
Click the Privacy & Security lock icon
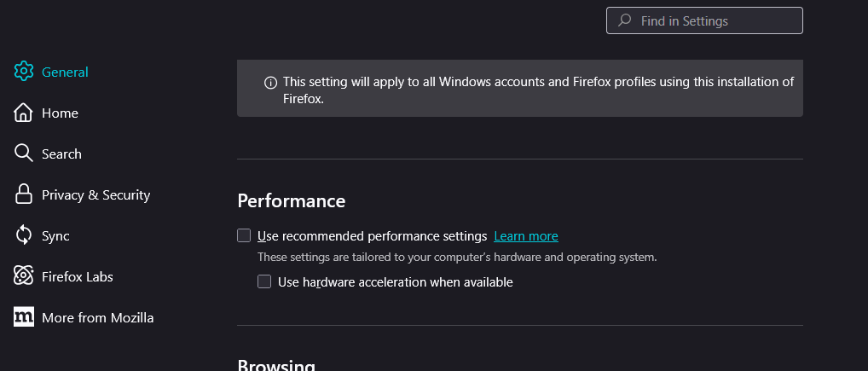(24, 194)
